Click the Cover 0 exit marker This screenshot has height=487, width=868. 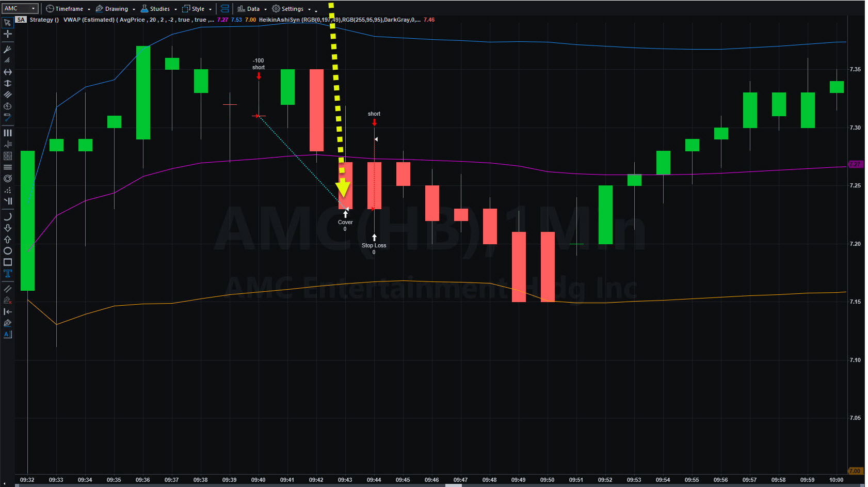tap(345, 221)
